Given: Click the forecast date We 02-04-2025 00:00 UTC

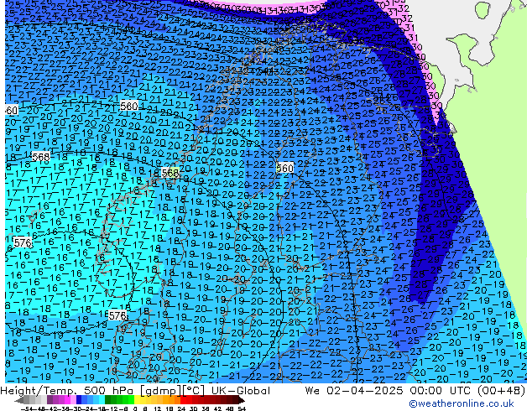Looking at the screenshot, I should (x=388, y=391).
